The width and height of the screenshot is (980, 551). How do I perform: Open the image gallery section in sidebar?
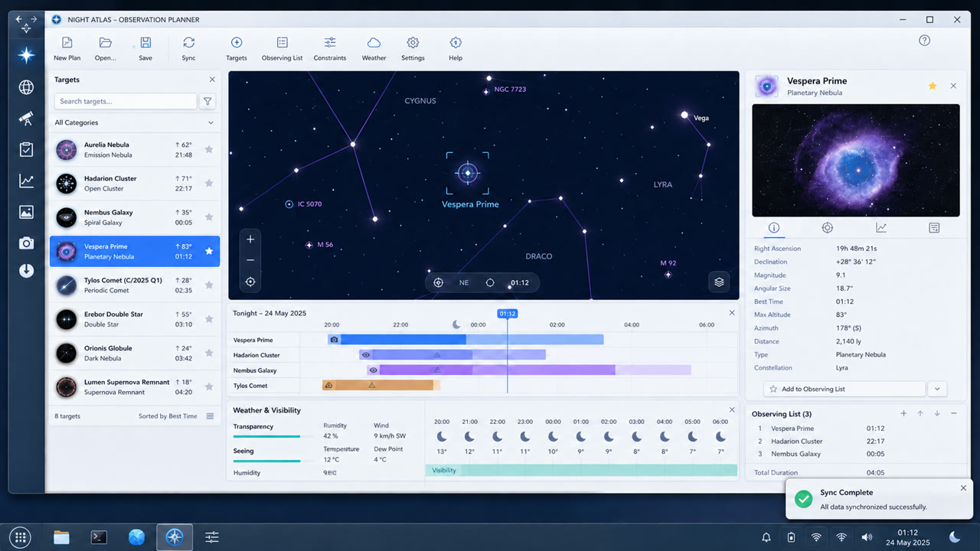click(x=26, y=212)
